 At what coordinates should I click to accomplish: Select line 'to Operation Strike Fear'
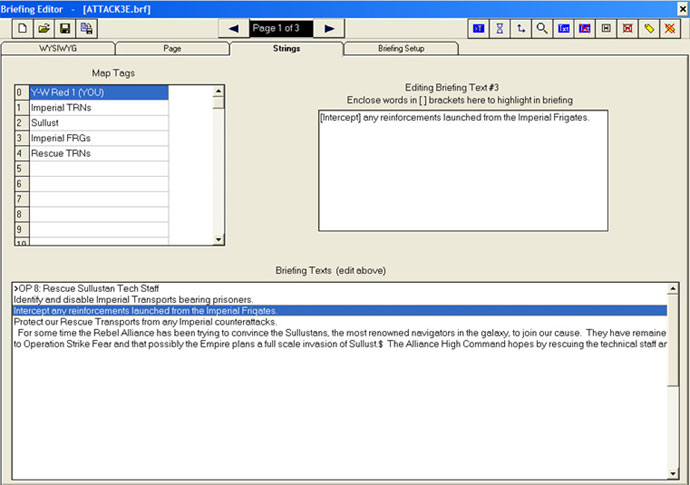(340, 344)
